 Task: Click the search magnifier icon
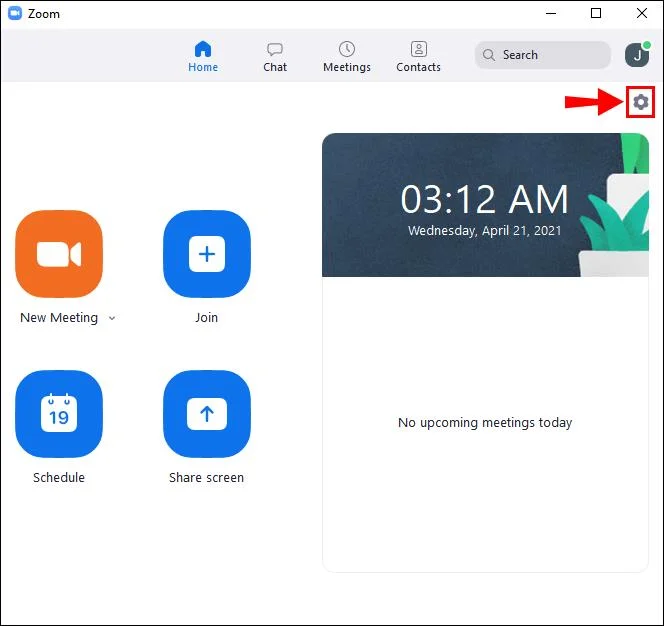(x=489, y=55)
